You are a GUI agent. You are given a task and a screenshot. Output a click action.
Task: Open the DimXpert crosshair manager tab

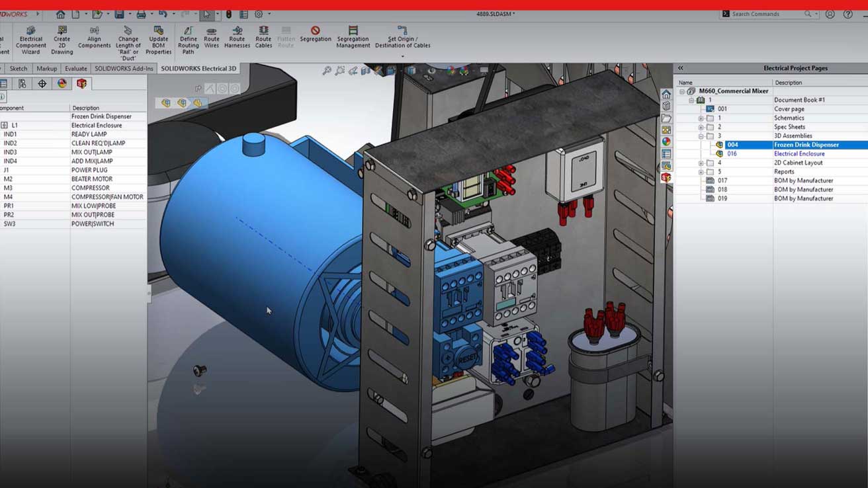point(42,84)
